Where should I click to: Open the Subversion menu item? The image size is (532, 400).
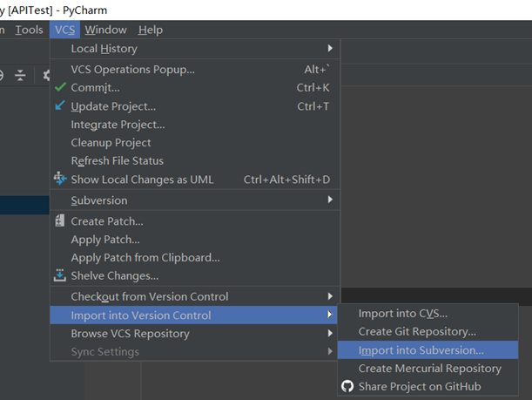(x=195, y=200)
